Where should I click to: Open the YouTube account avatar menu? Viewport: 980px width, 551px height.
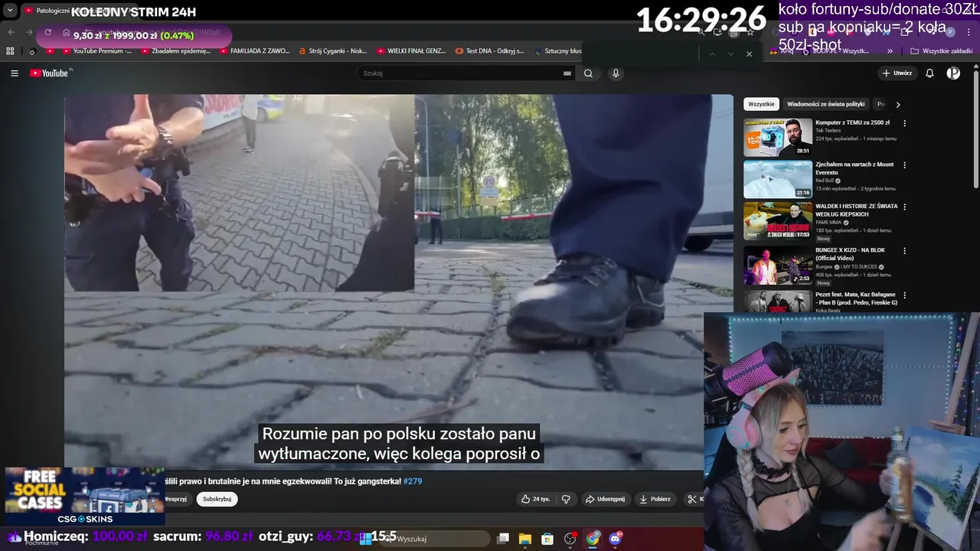(x=953, y=73)
